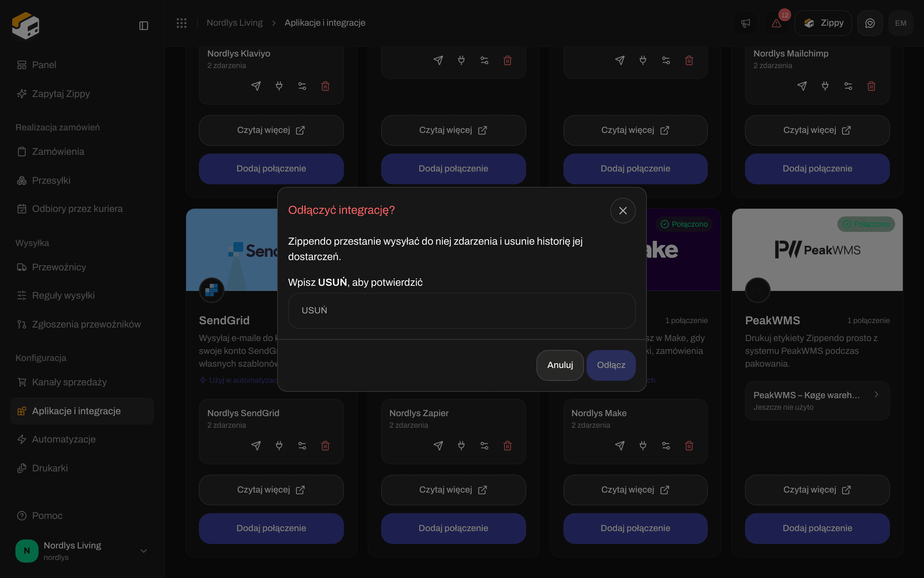Cancel with the Anuluj button

[560, 365]
